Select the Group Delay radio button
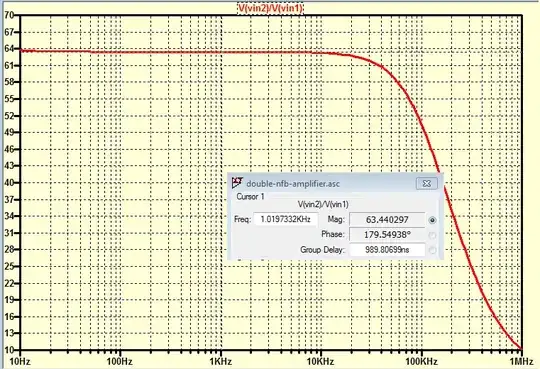Image resolution: width=540 pixels, height=369 pixels. click(x=433, y=250)
